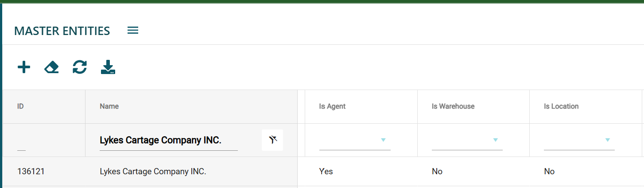
Task: Open the Is Location filter dropdown
Action: click(579, 140)
